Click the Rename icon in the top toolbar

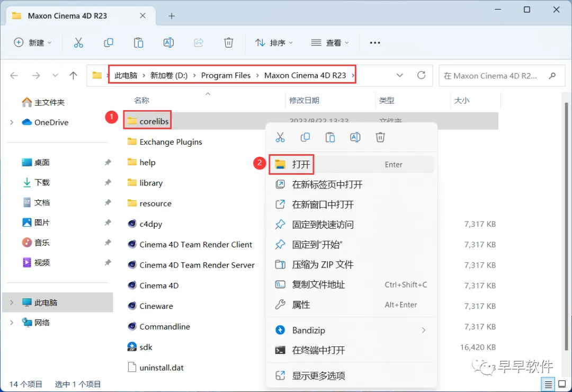tap(168, 43)
